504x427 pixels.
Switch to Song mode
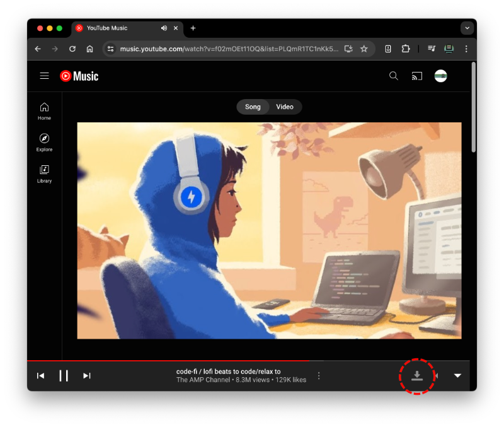[253, 107]
